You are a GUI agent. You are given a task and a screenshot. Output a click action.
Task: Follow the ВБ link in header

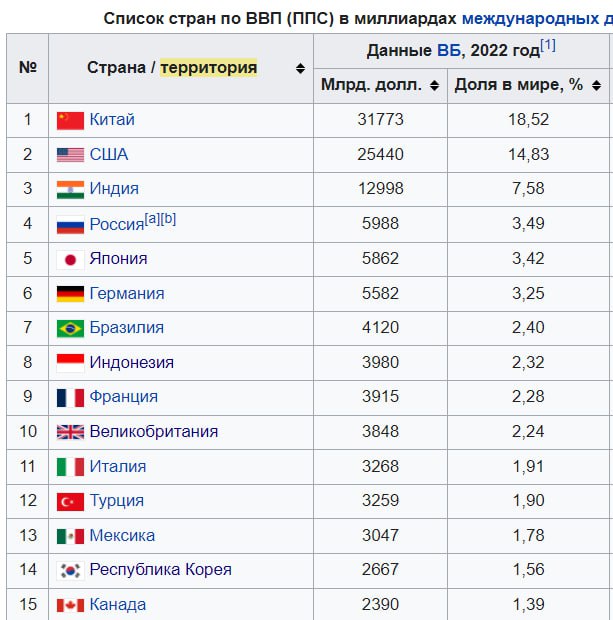pos(448,51)
